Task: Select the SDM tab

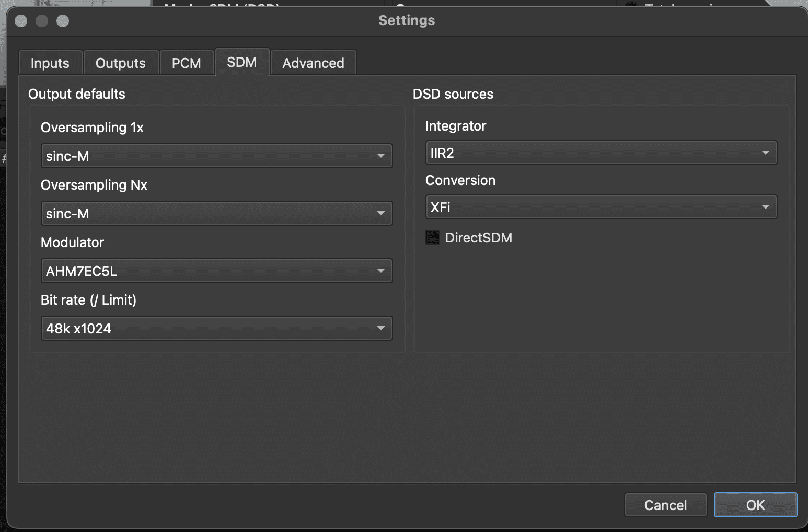Action: (242, 62)
